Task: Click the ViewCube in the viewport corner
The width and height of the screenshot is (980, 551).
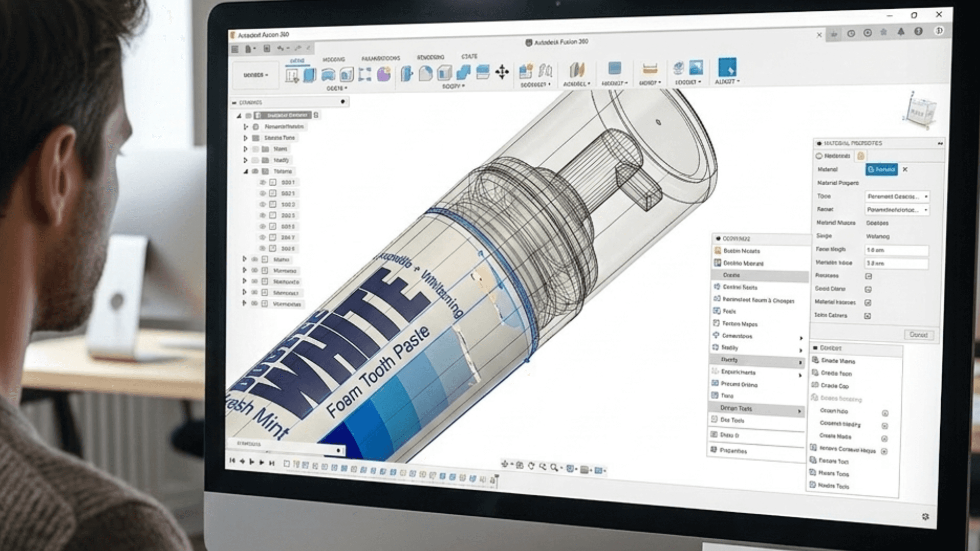Action: click(x=922, y=110)
